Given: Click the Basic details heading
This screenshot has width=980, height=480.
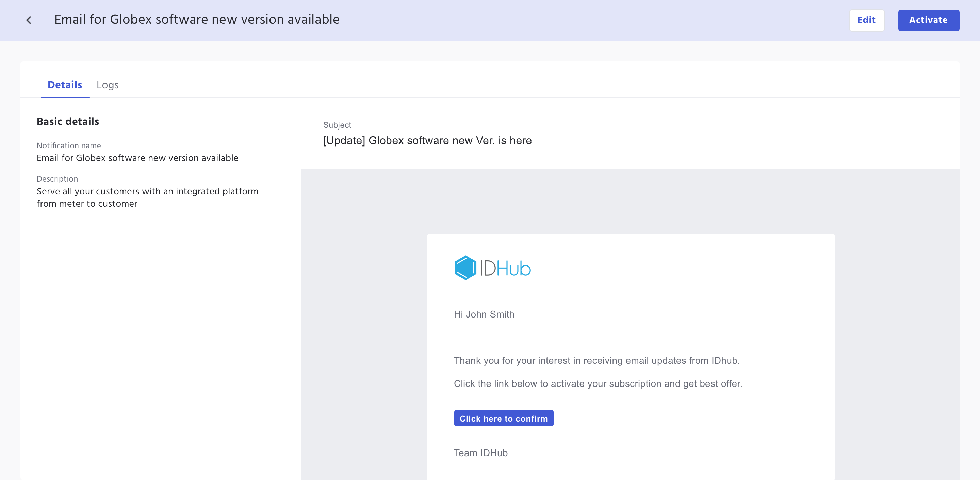Looking at the screenshot, I should click(68, 121).
